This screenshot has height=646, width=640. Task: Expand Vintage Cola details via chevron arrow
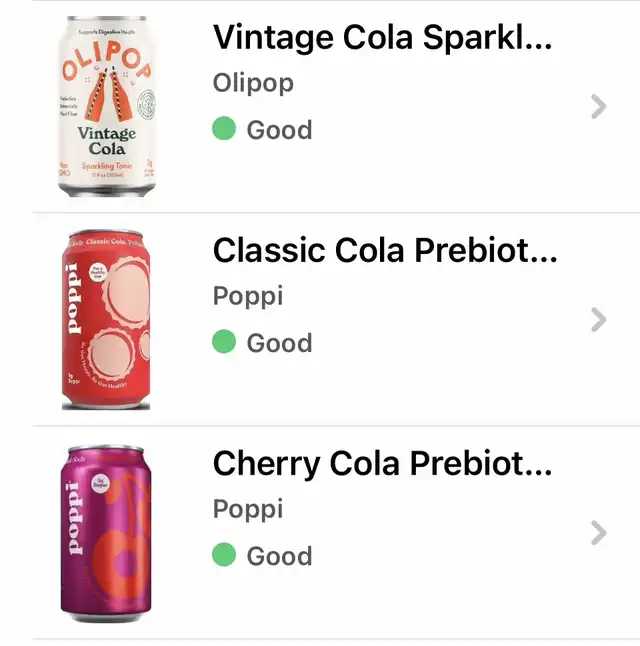pyautogui.click(x=598, y=107)
